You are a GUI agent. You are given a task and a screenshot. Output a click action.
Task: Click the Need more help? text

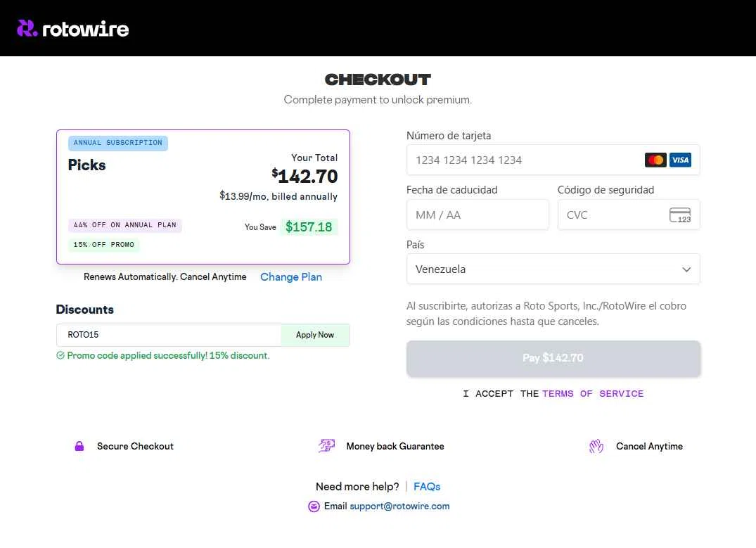(x=357, y=487)
